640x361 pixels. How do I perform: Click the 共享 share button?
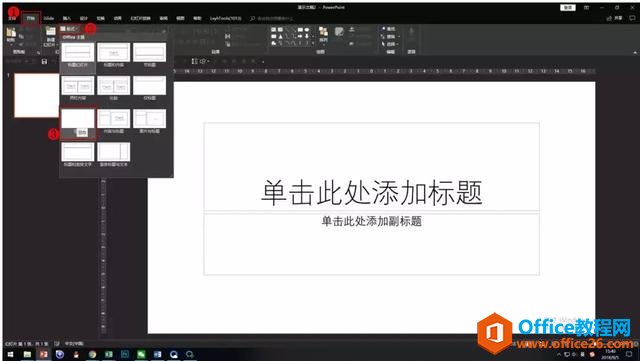pyautogui.click(x=615, y=18)
